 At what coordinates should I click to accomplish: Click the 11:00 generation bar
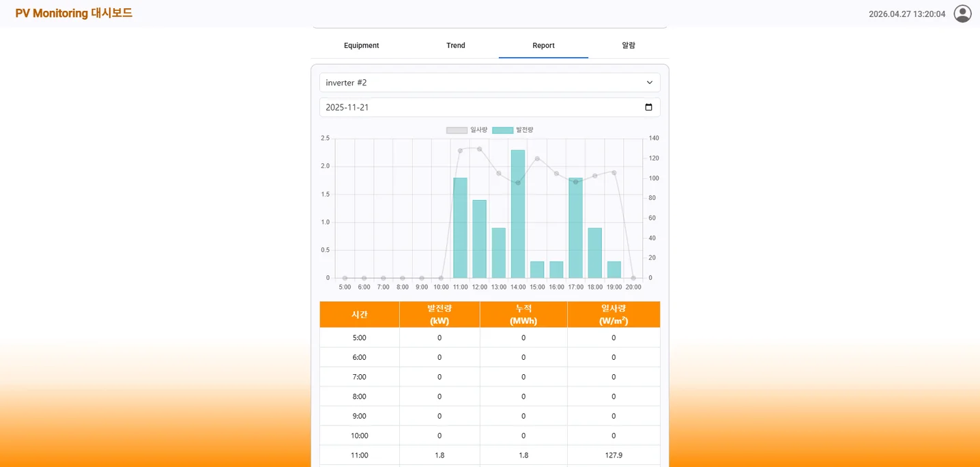(460, 228)
